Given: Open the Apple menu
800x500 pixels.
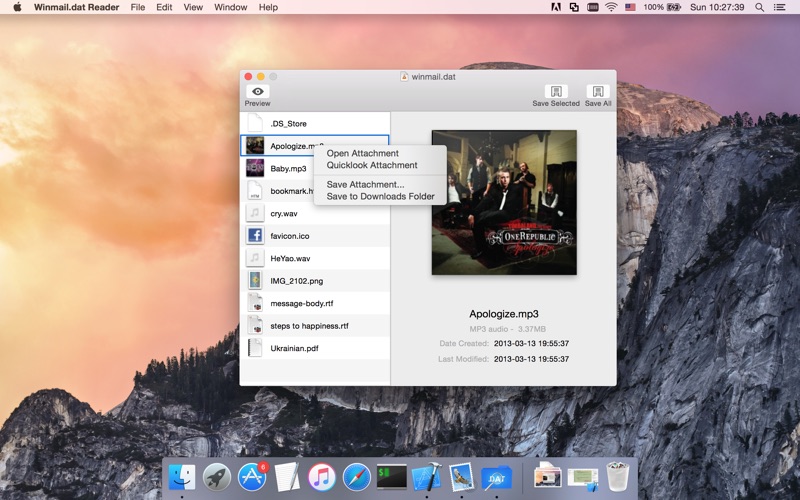Looking at the screenshot, I should [x=17, y=7].
